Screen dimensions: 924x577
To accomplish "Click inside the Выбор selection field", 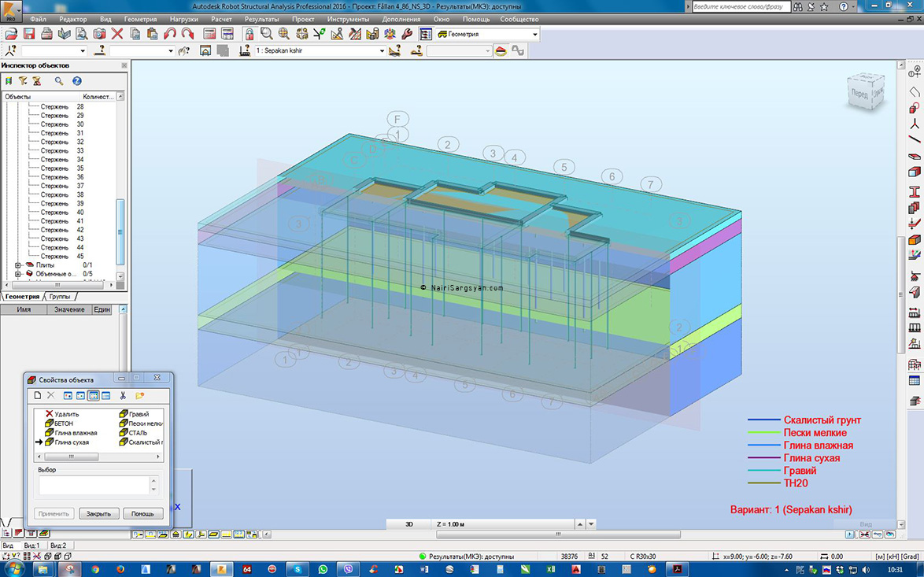I will coord(94,486).
